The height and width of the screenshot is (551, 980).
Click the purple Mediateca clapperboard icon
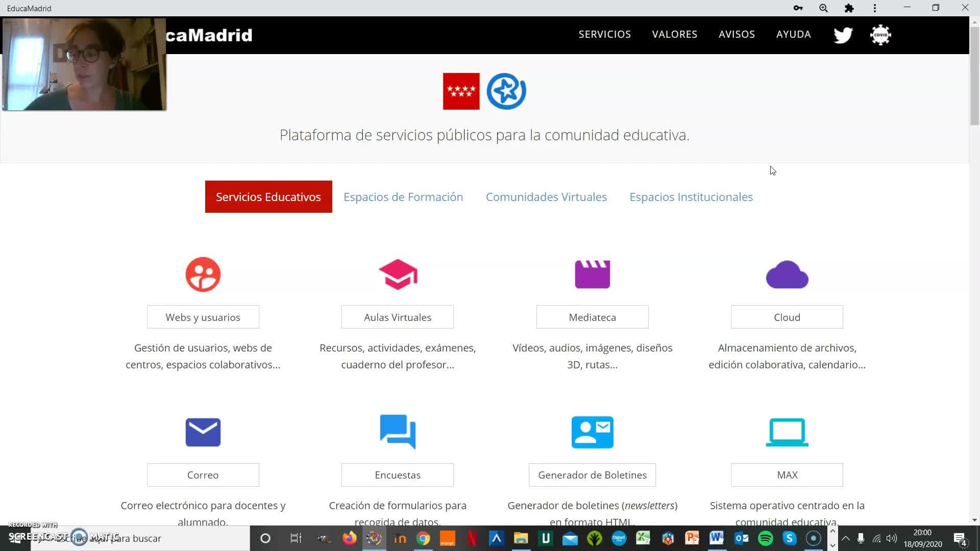592,274
